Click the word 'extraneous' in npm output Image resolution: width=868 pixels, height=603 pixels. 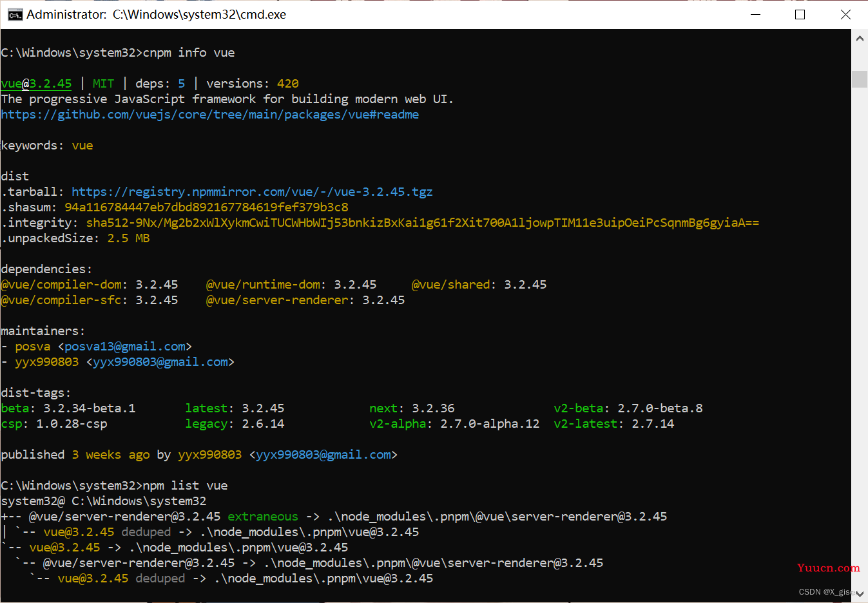[263, 517]
